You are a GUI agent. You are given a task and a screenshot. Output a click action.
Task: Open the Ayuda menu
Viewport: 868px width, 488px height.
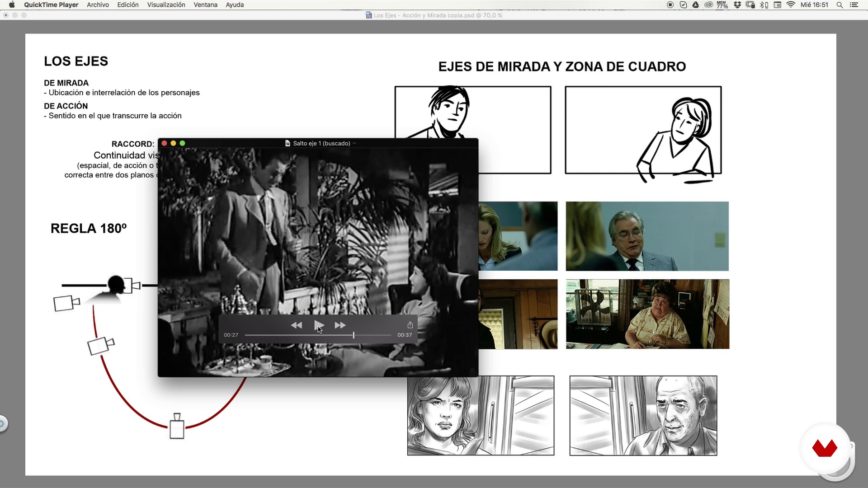tap(235, 5)
